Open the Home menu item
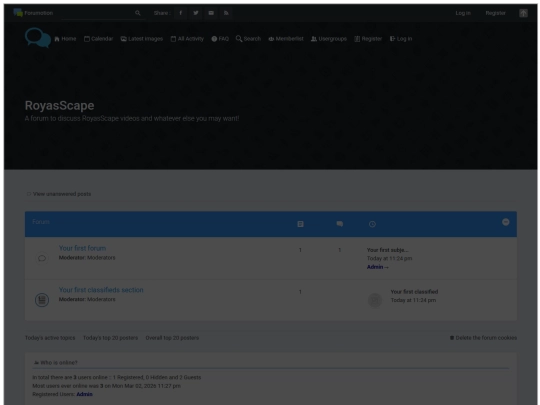Viewport: 540px width, 405px height. pos(65,39)
